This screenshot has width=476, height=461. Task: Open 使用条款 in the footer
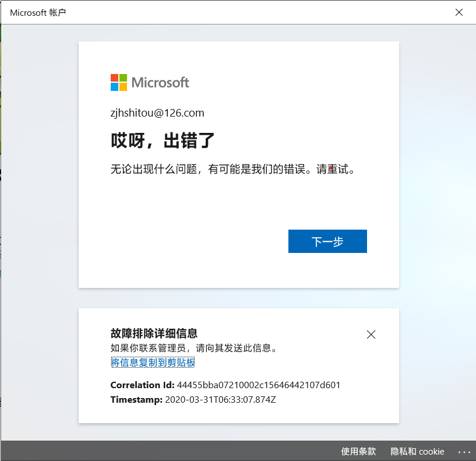pyautogui.click(x=358, y=451)
